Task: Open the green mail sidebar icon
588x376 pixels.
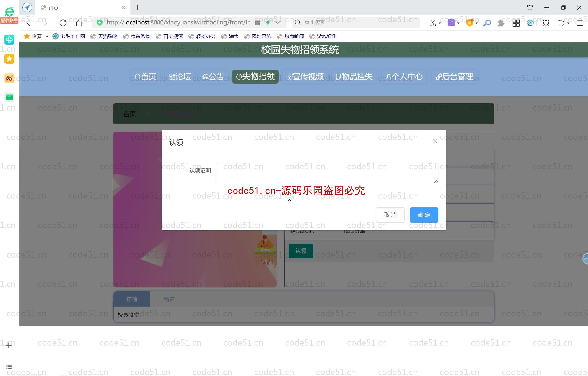Action: [x=9, y=97]
